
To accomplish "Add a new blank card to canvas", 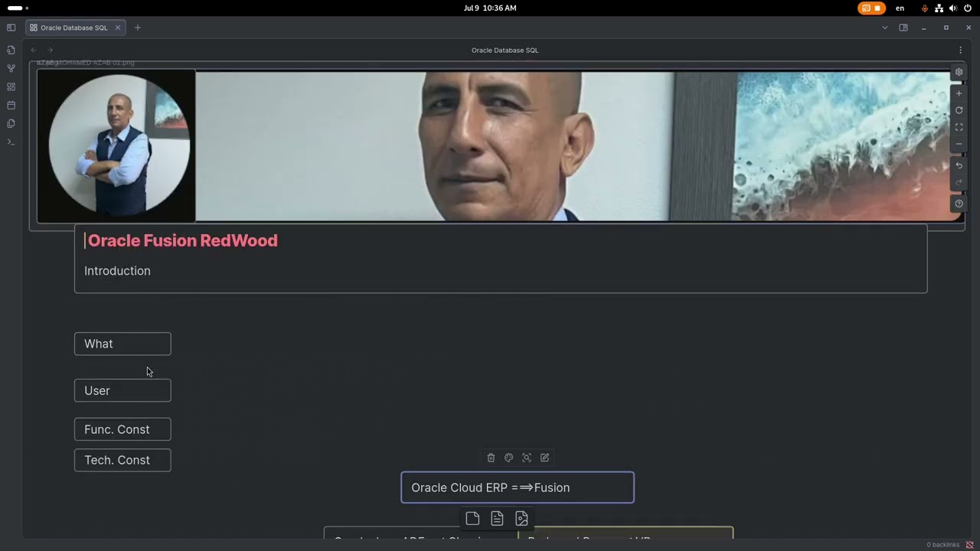I will point(472,519).
